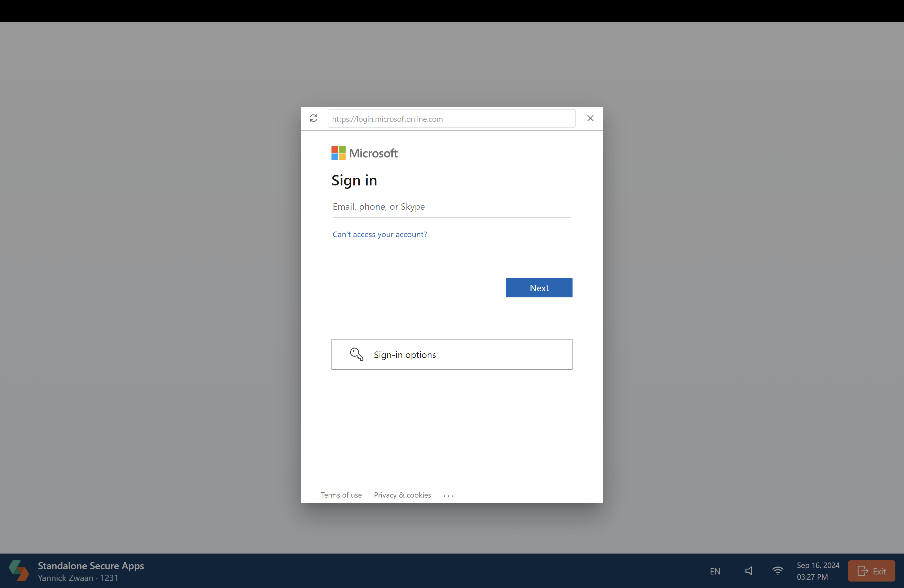This screenshot has width=904, height=588.
Task: Close the sign-in dialog window
Action: [590, 118]
